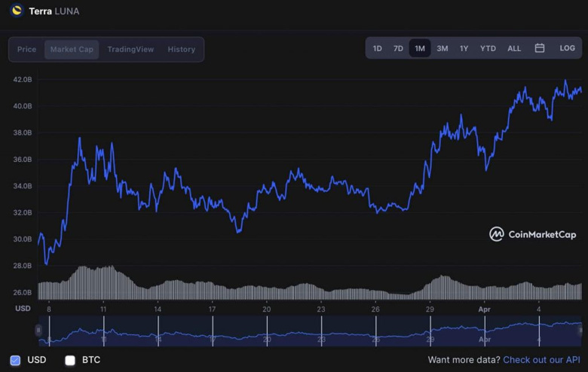Click right handle of the range selector

point(580,330)
